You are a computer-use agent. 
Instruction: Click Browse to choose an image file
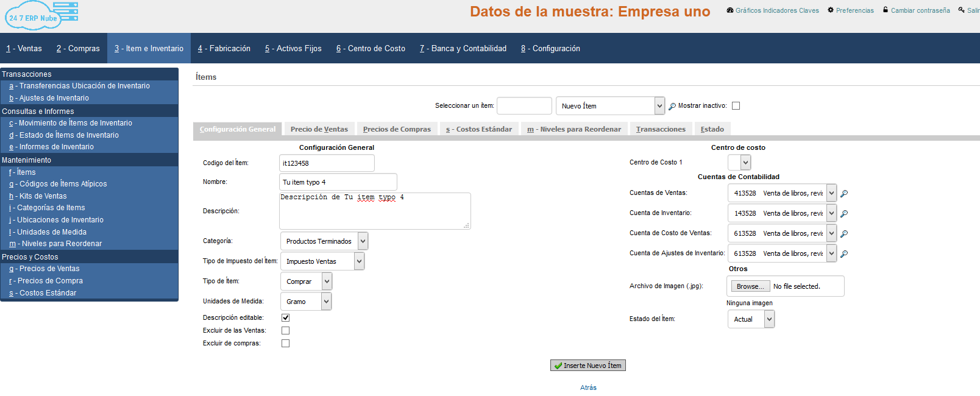pyautogui.click(x=750, y=286)
